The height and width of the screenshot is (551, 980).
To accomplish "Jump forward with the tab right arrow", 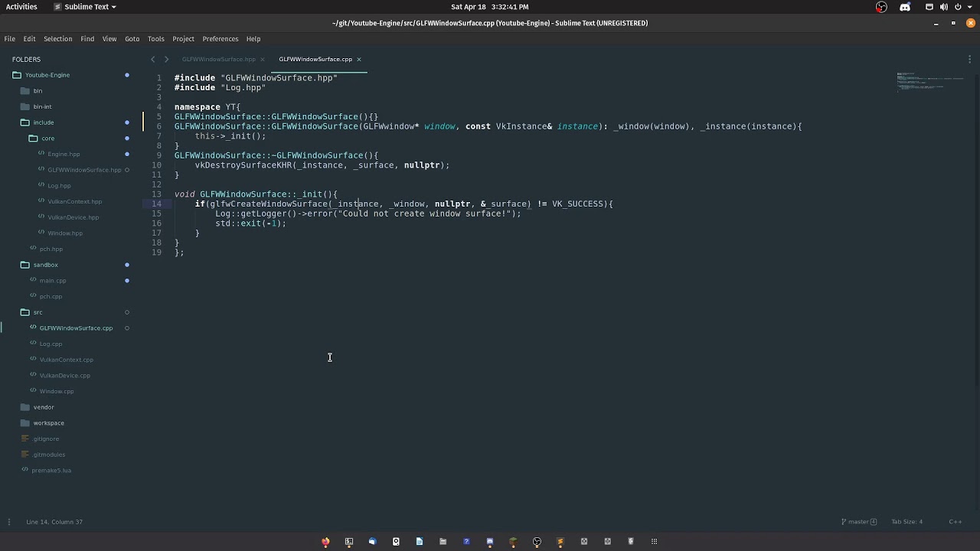I will tap(166, 59).
